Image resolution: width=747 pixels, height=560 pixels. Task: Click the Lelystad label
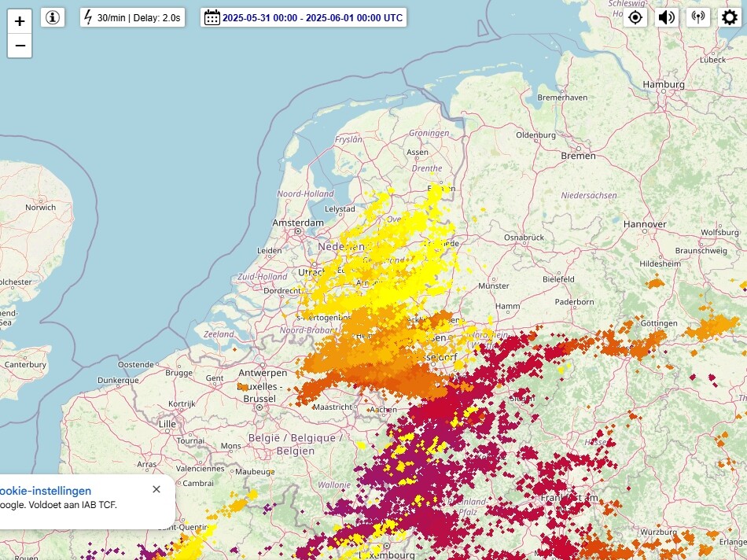[340, 208]
